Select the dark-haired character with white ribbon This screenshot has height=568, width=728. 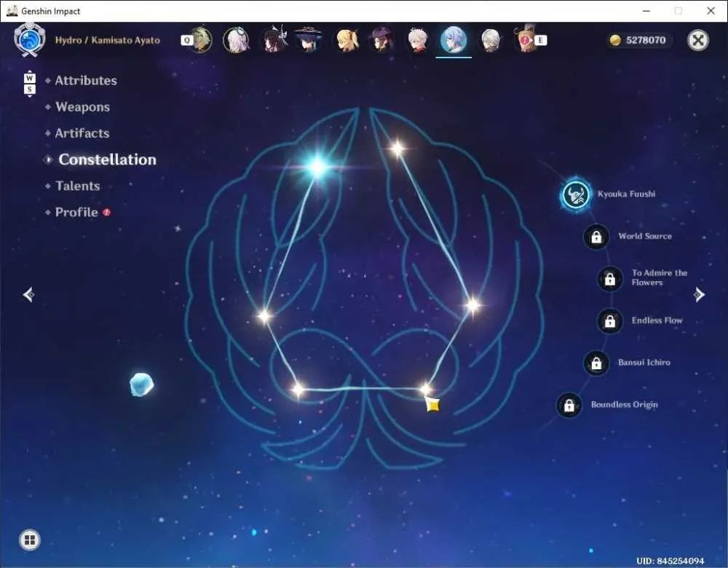274,40
